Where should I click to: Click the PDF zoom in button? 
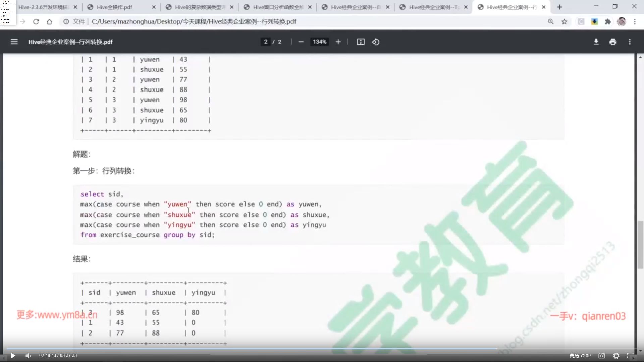click(x=338, y=42)
